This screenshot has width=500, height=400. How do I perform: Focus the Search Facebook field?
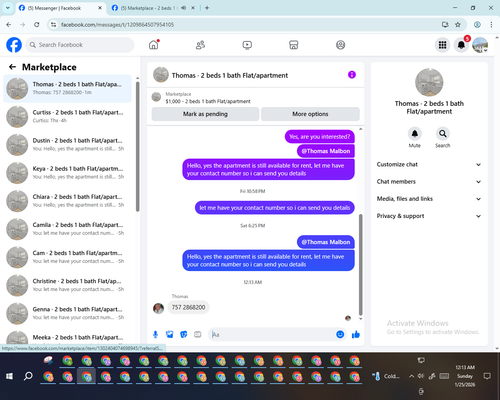[x=80, y=45]
